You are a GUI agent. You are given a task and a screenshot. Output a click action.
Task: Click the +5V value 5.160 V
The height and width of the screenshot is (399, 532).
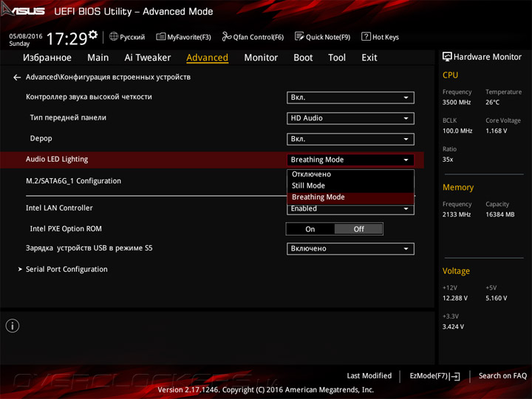(x=496, y=298)
